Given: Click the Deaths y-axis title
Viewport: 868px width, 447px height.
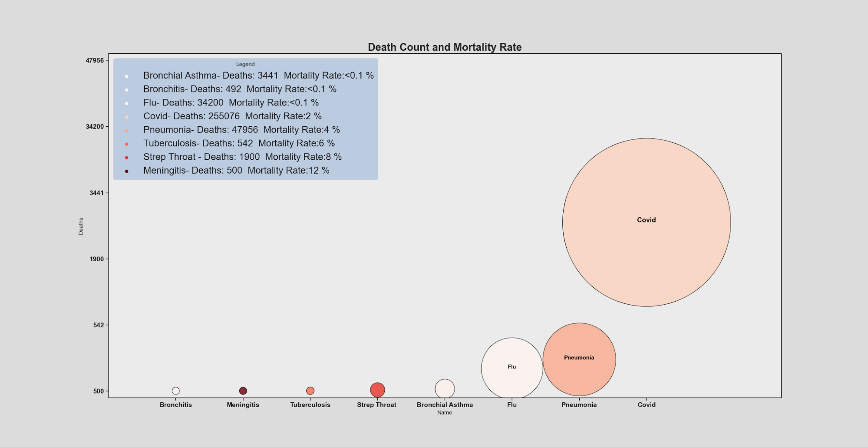Looking at the screenshot, I should [81, 226].
